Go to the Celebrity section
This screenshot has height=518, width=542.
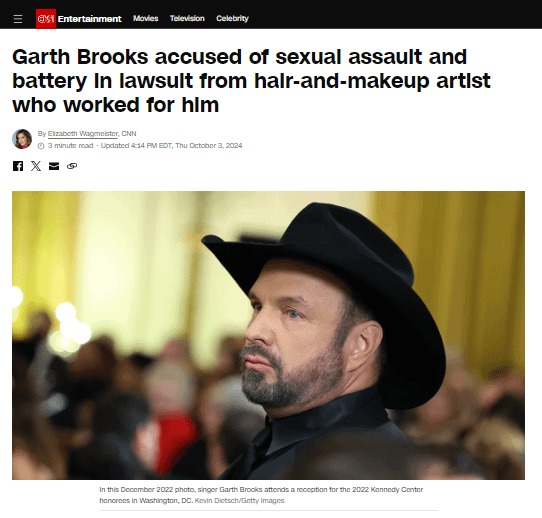click(x=232, y=18)
